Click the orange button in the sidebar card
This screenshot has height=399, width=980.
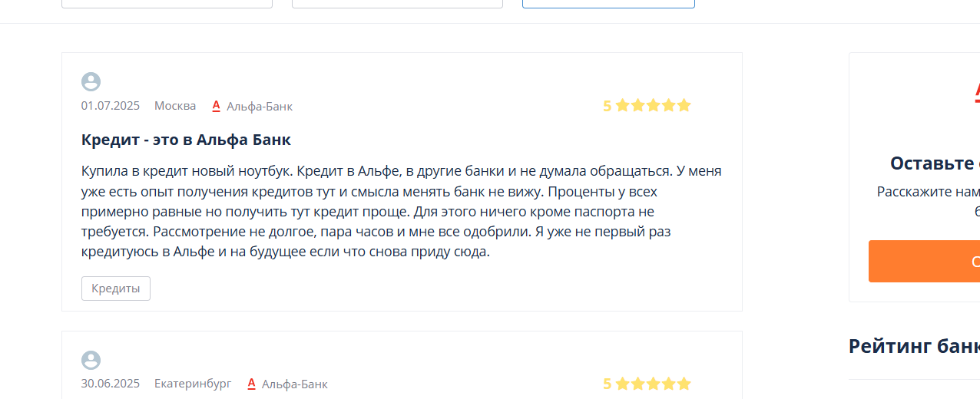click(924, 261)
